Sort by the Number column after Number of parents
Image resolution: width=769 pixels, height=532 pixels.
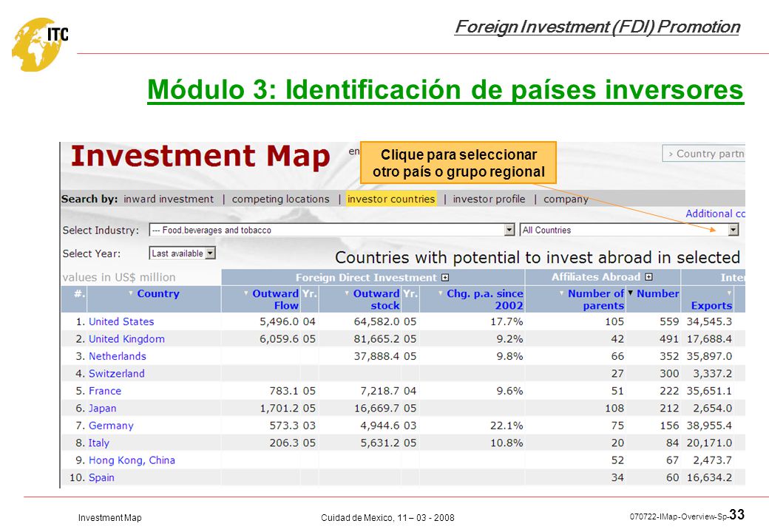pos(657,293)
